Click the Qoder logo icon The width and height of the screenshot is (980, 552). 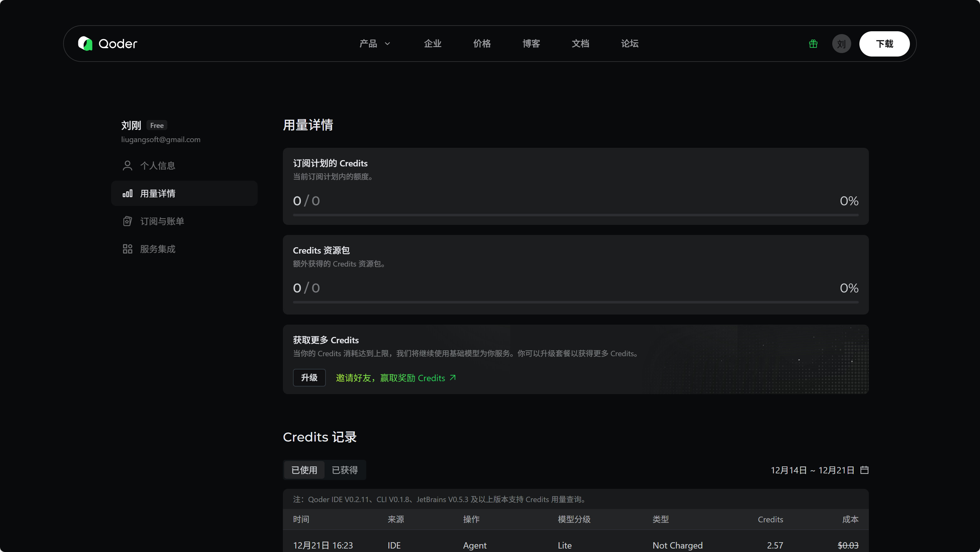click(85, 44)
